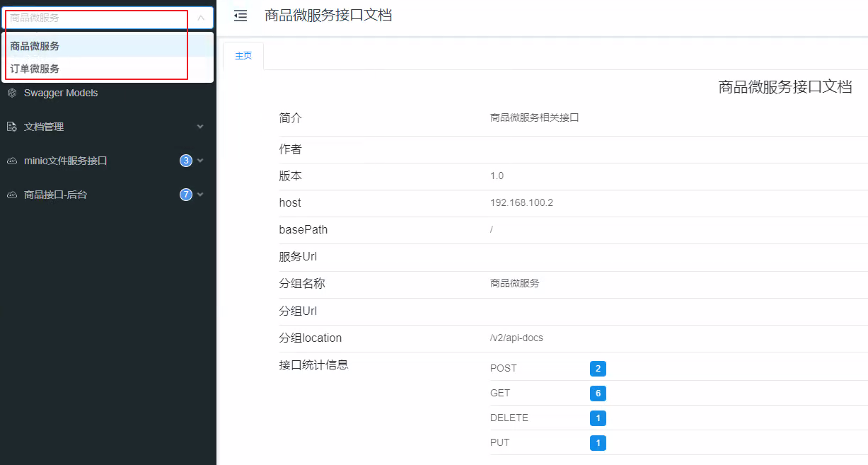Image resolution: width=868 pixels, height=465 pixels.
Task: Click the DELETE method label
Action: [x=509, y=418]
